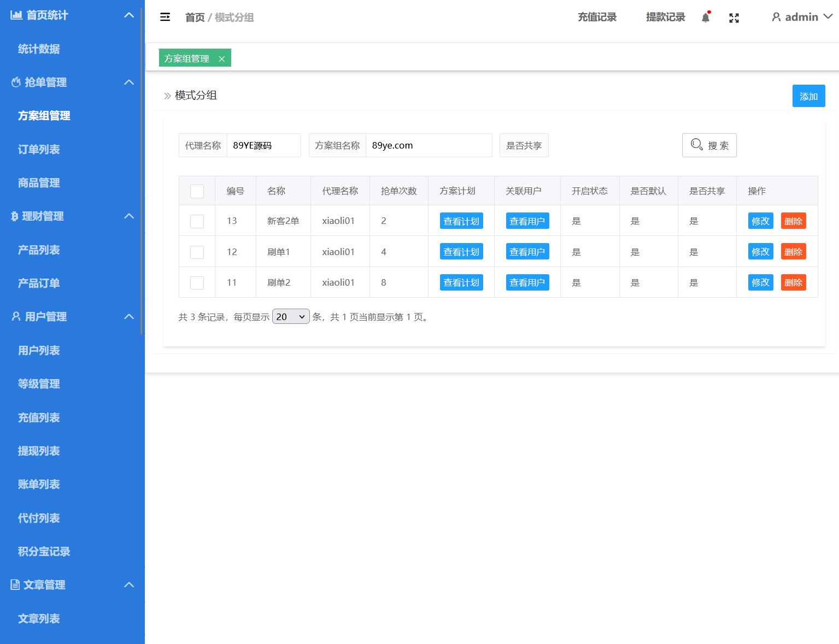The height and width of the screenshot is (644, 839).
Task: Open 提款记录 in the top bar
Action: coord(666,17)
